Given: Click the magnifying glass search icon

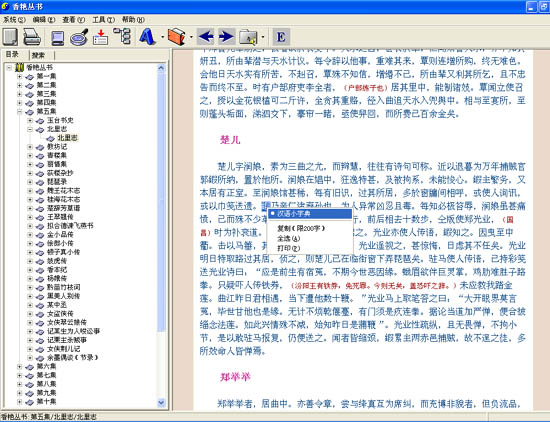Looking at the screenshot, I should [x=79, y=37].
